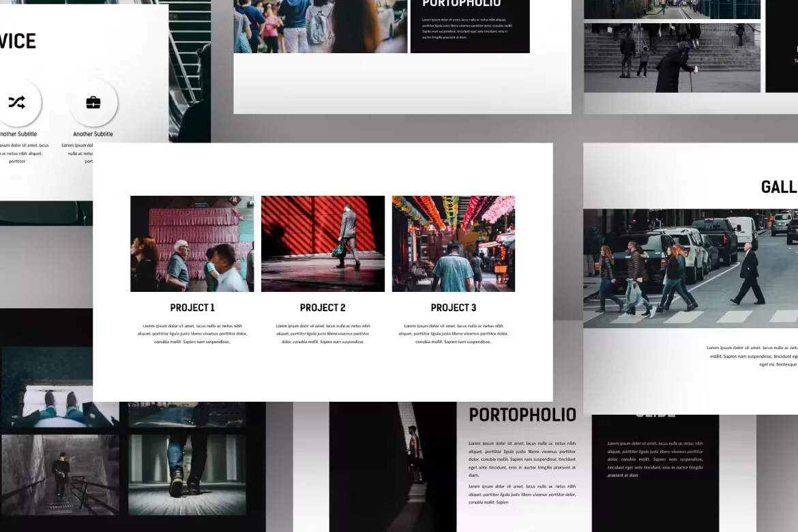The height and width of the screenshot is (532, 798).
Task: Click the PROJECT 2 heading
Action: coord(323,308)
